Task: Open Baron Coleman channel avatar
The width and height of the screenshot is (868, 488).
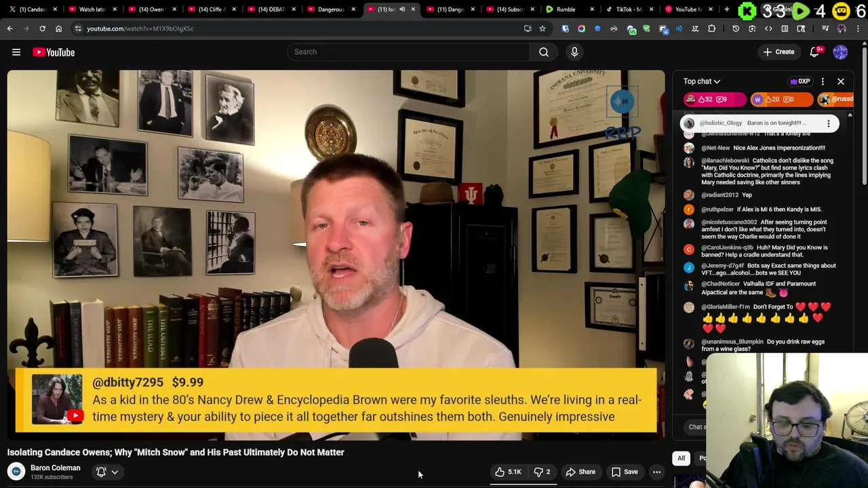Action: pos(16,471)
